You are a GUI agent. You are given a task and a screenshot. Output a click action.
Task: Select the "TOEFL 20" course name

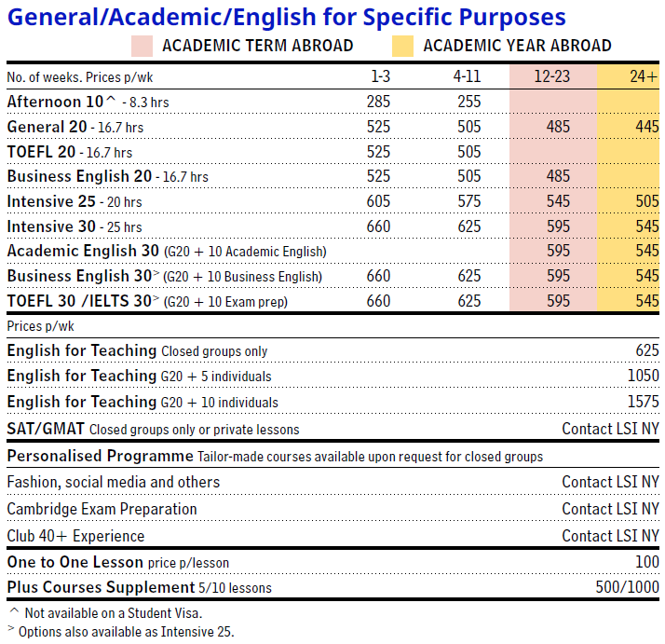[x=42, y=152]
